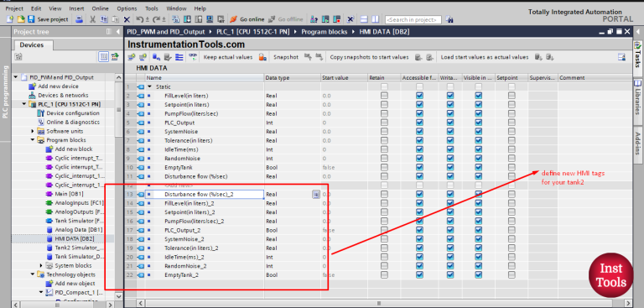
Task: Upload from device icon
Action: tap(199, 19)
